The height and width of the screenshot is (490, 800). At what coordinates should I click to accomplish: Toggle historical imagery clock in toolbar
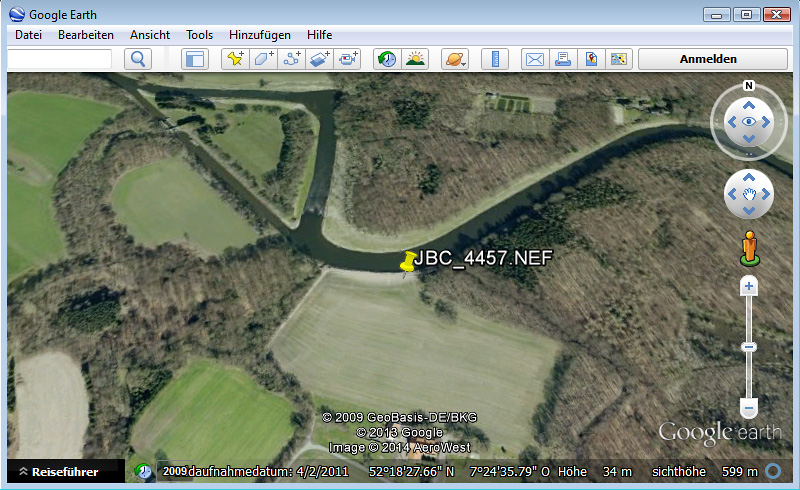click(386, 59)
